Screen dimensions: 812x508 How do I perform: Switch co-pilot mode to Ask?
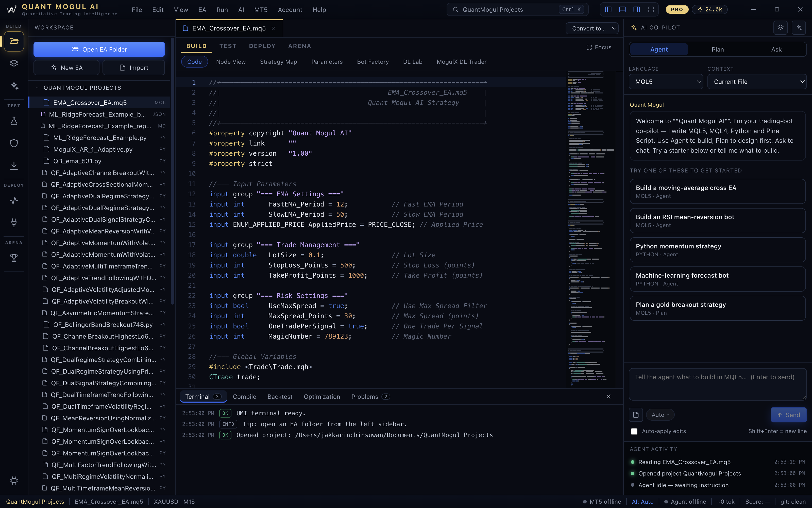pyautogui.click(x=776, y=49)
